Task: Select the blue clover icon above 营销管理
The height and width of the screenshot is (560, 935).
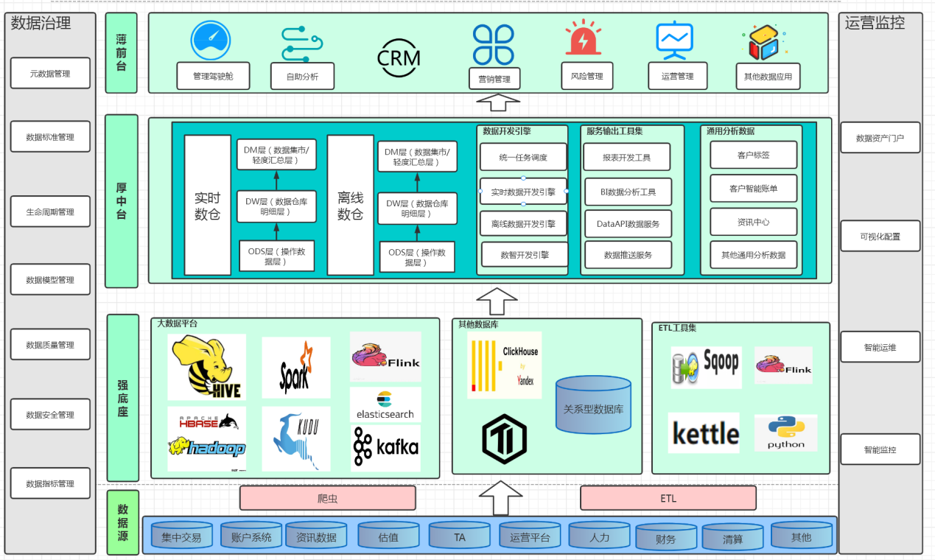Action: click(x=494, y=45)
